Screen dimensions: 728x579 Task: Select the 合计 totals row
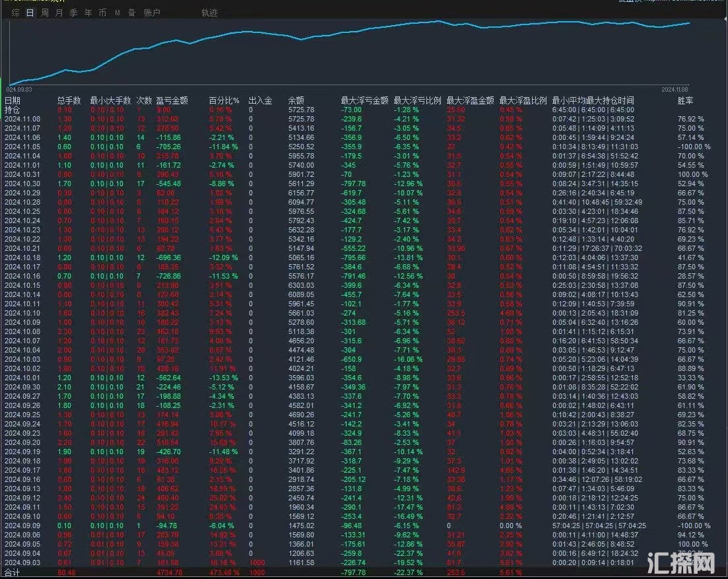coord(13,572)
